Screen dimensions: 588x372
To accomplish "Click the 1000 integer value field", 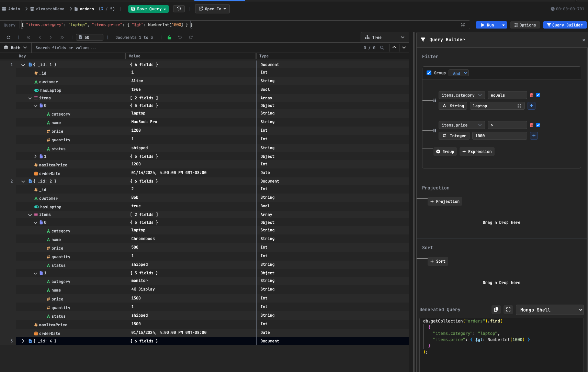I will pos(499,136).
